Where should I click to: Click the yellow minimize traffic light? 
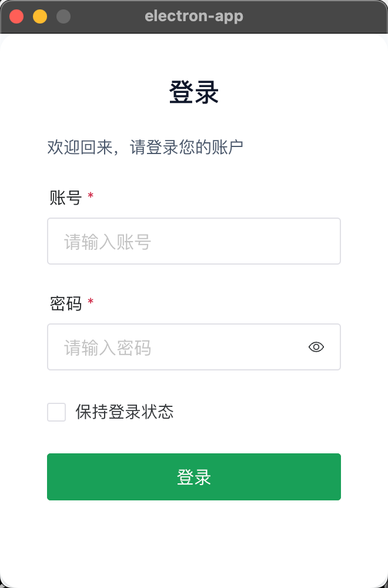pyautogui.click(x=39, y=16)
